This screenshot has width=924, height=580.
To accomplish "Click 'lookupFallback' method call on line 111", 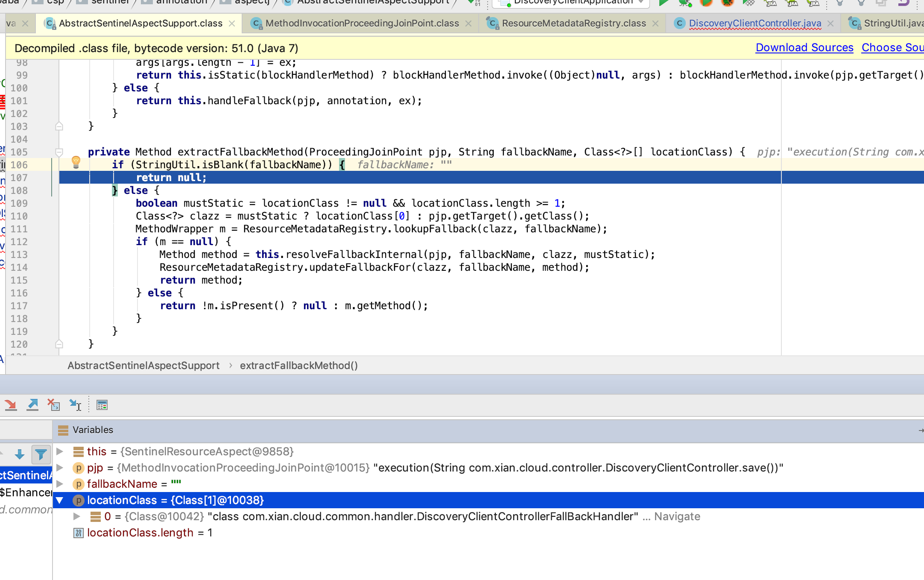I will [x=435, y=229].
